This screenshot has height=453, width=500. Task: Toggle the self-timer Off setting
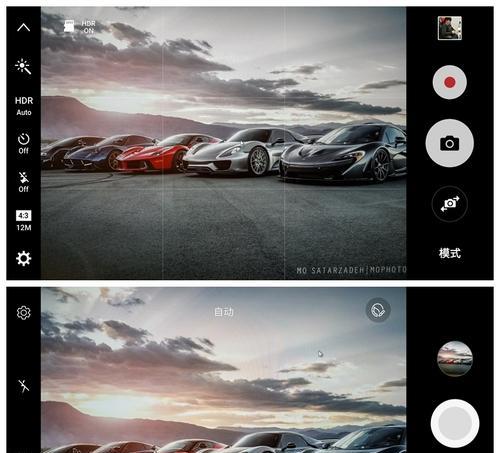point(23,144)
